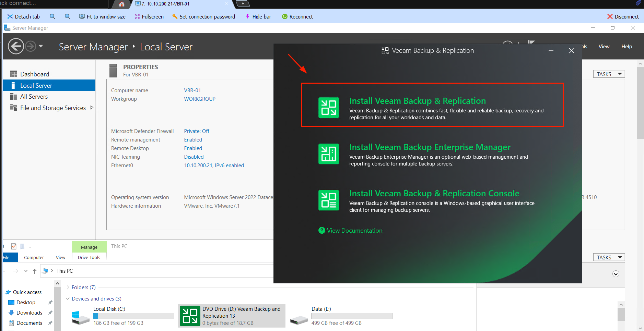Click the Explorer navigation pane scroll-up arrow
This screenshot has width=644, height=331.
(57, 284)
